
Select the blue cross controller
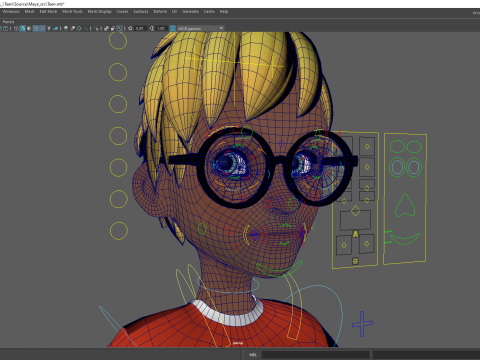(362, 323)
